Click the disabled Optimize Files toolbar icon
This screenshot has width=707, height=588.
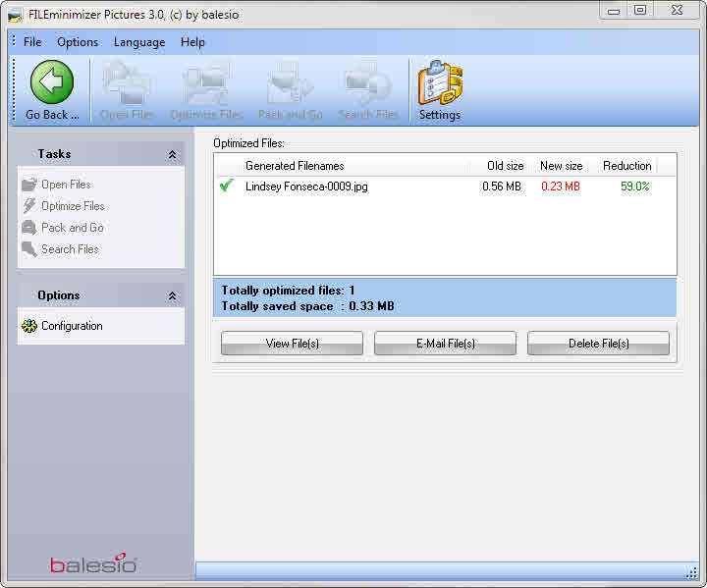click(x=206, y=83)
